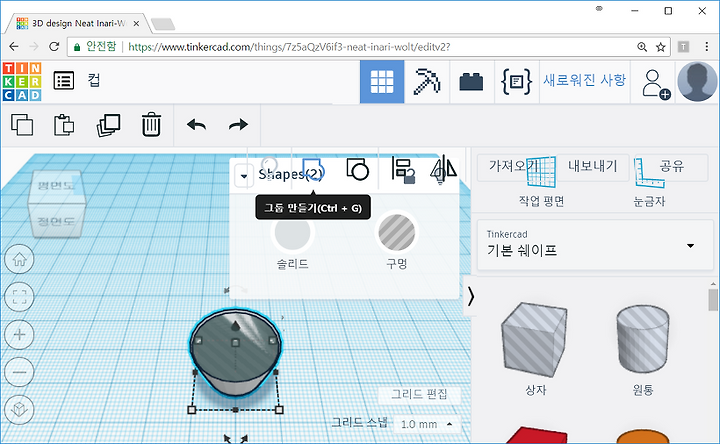Viewport: 720px width, 444px height.
Task: Open the recent designs list icon
Action: pyautogui.click(x=63, y=81)
